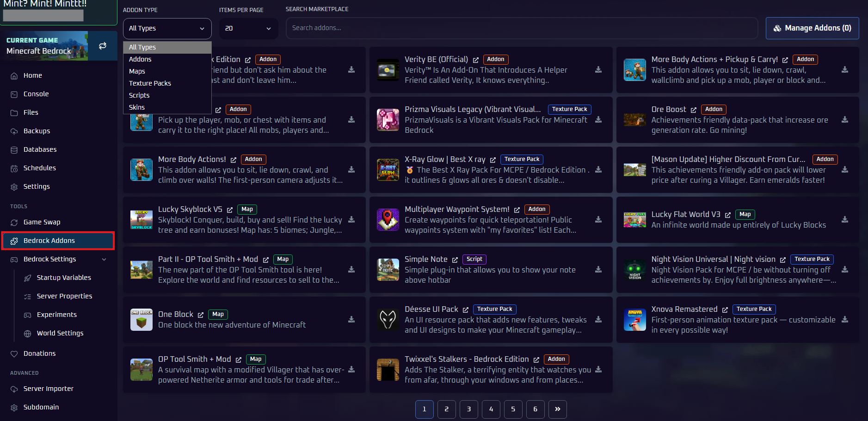Open external link for Multiplayer Waypoint System

point(517,210)
